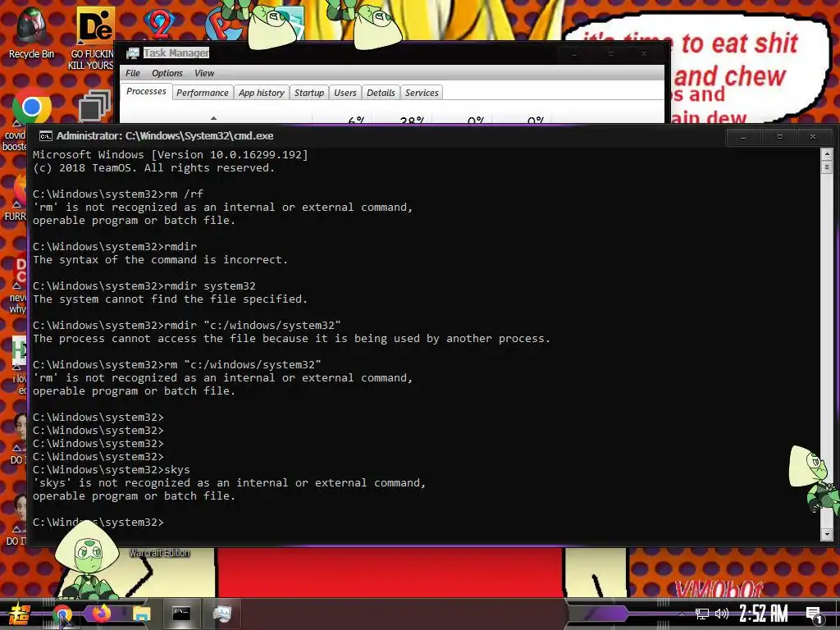Image resolution: width=840 pixels, height=630 pixels.
Task: Show hidden tray icons chevron
Action: (682, 614)
